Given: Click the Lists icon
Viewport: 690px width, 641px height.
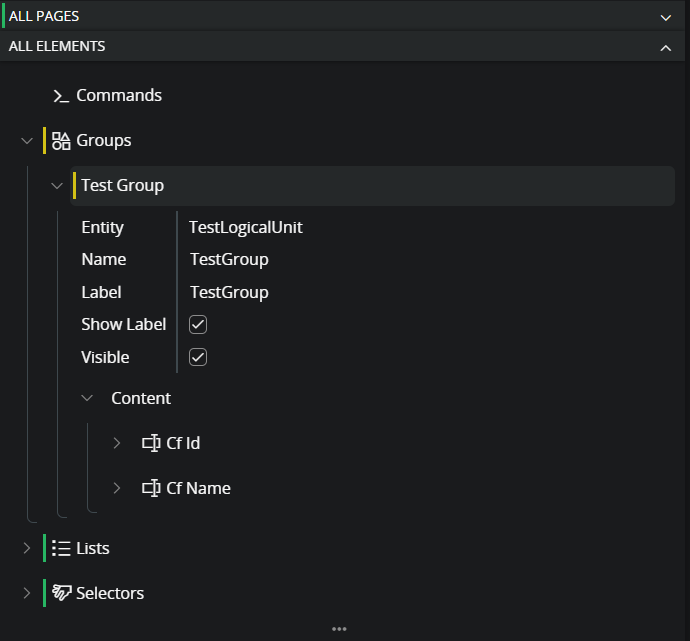Looking at the screenshot, I should click(x=61, y=548).
